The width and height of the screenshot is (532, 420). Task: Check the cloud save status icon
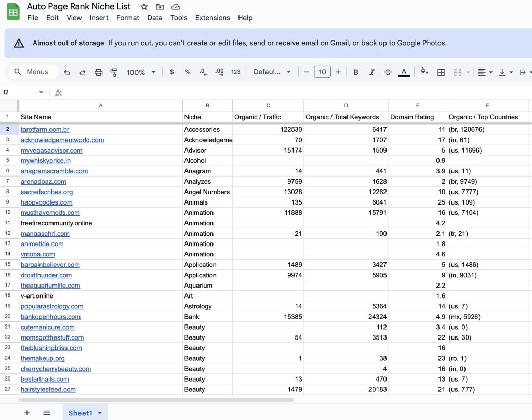click(x=176, y=6)
